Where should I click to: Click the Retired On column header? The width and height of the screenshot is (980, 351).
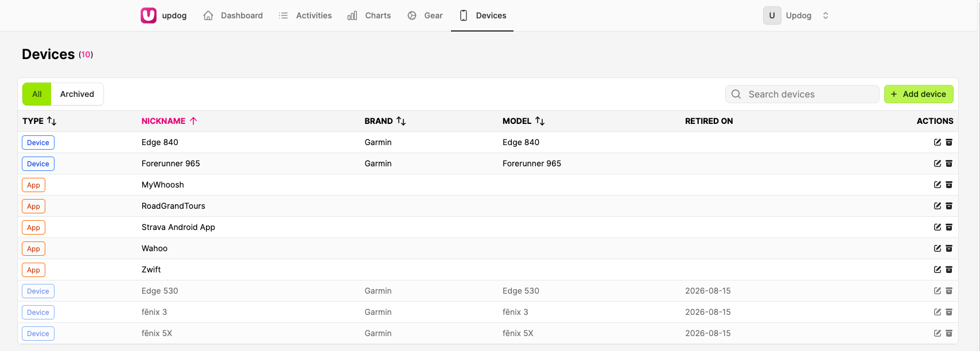709,121
